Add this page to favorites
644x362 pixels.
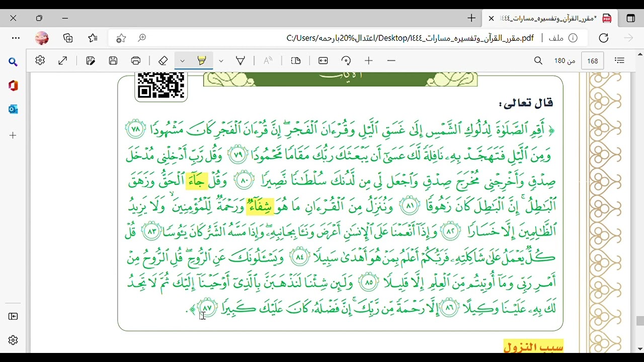pos(121,38)
